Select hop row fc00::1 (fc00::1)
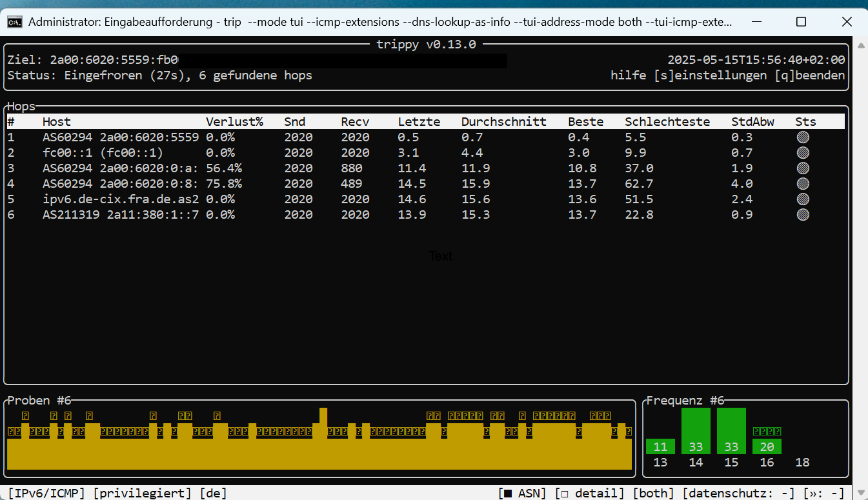868x500 pixels. [426, 152]
